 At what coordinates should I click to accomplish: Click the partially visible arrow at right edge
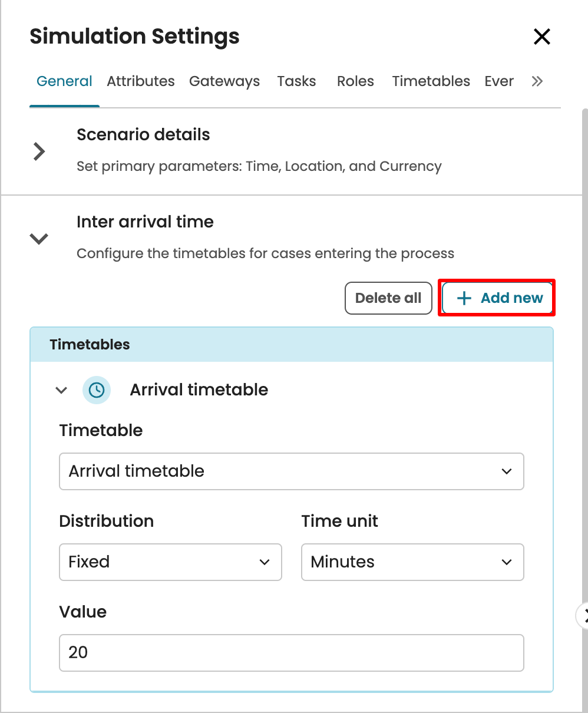pos(583,616)
